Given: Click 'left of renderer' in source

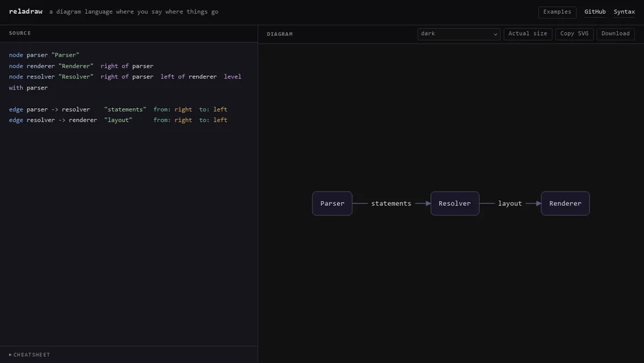Looking at the screenshot, I should (x=189, y=77).
